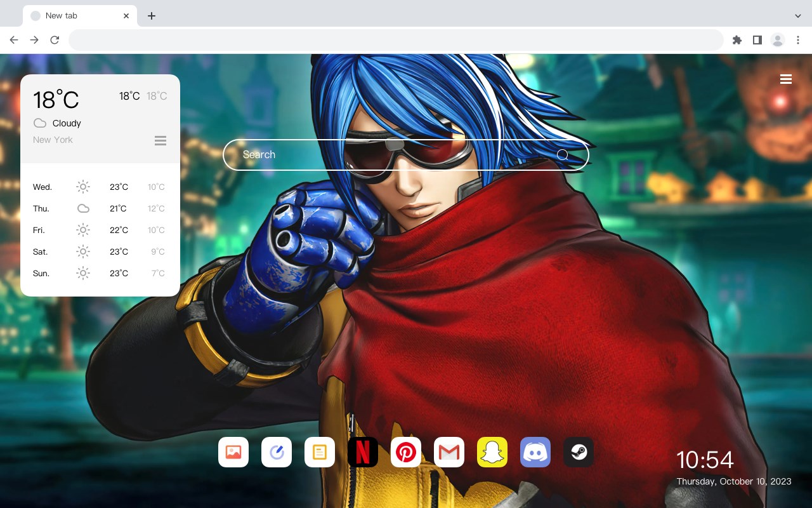812x508 pixels.
Task: Open the weather widget menu icon
Action: click(x=160, y=140)
